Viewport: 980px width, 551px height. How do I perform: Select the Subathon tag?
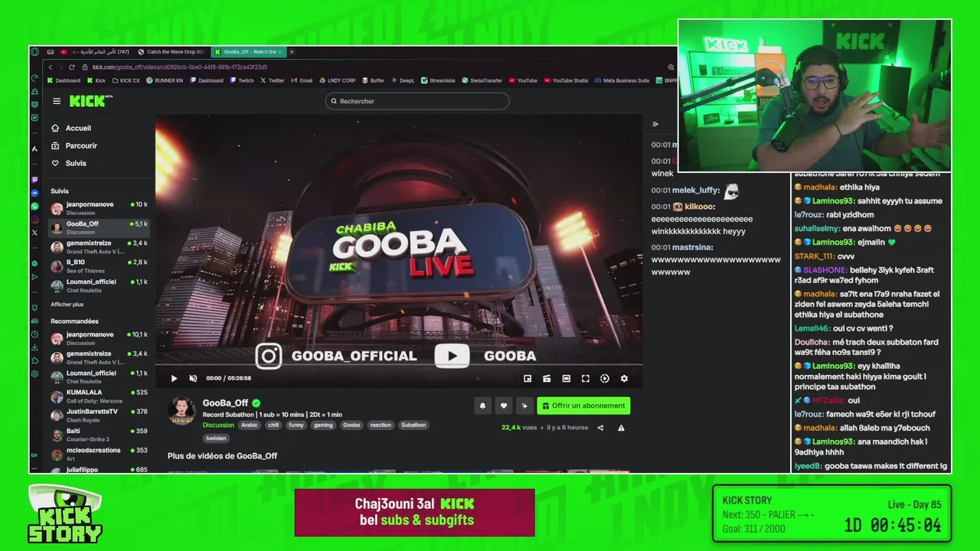(x=413, y=425)
